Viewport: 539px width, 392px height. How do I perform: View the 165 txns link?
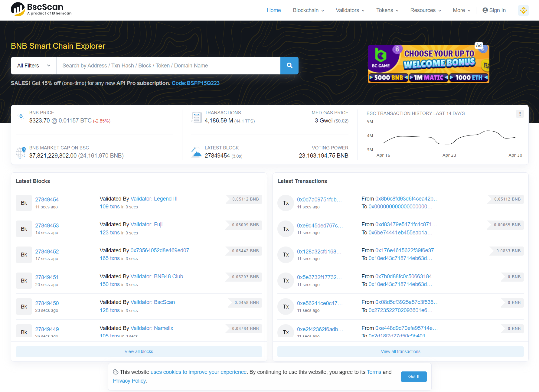tap(110, 258)
